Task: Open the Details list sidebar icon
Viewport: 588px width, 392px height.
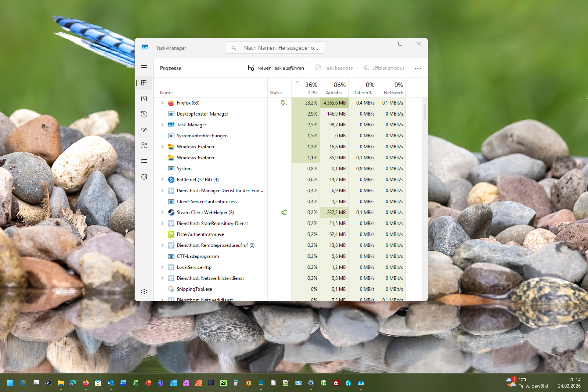Action: [x=144, y=161]
